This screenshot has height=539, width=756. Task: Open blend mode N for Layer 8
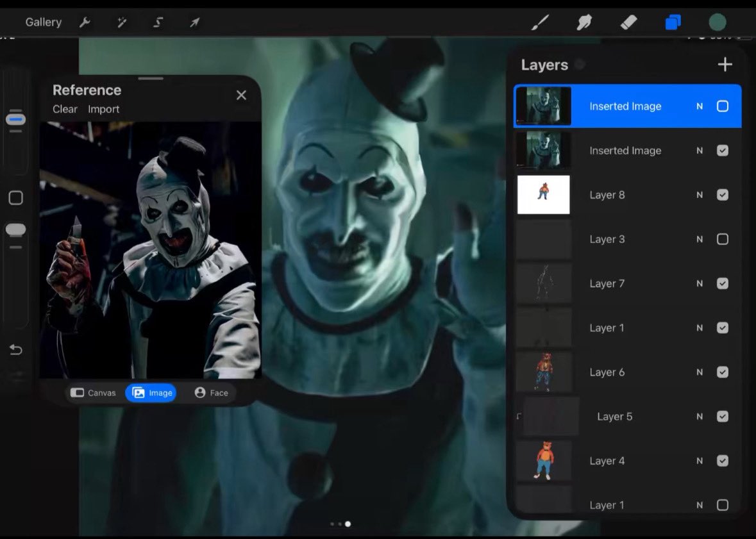700,195
